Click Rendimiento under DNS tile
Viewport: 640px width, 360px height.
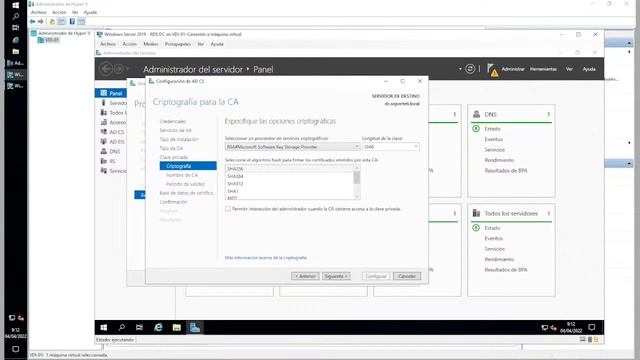click(x=499, y=160)
